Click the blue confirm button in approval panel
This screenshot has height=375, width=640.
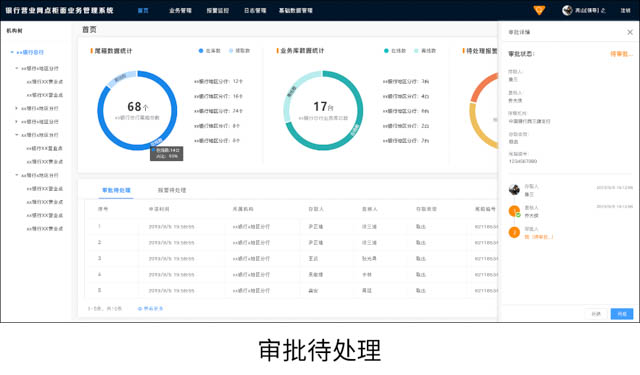(622, 314)
